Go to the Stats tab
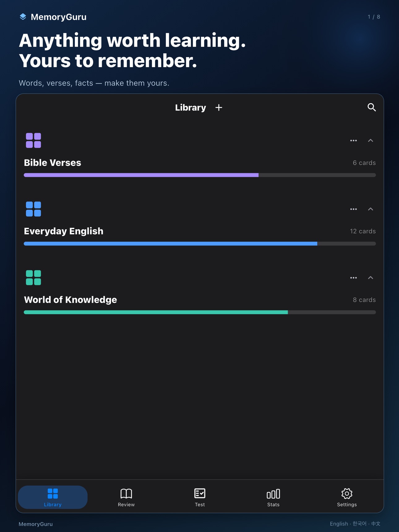399x532 pixels. 273,497
